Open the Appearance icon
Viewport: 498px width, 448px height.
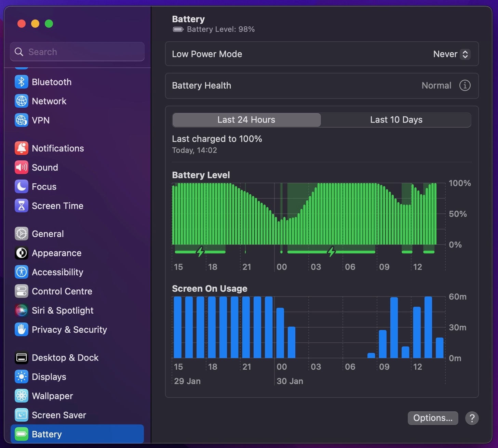click(22, 253)
